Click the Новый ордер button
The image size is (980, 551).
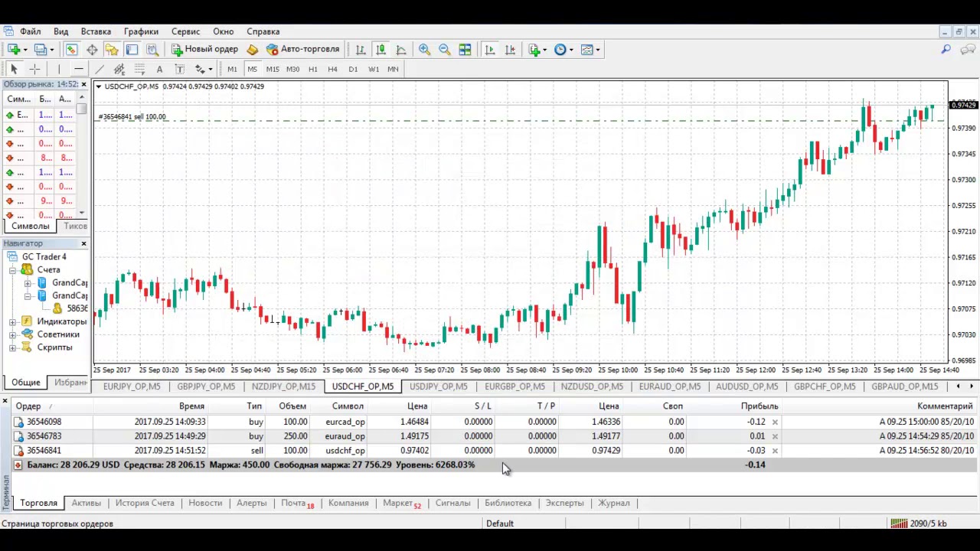204,49
